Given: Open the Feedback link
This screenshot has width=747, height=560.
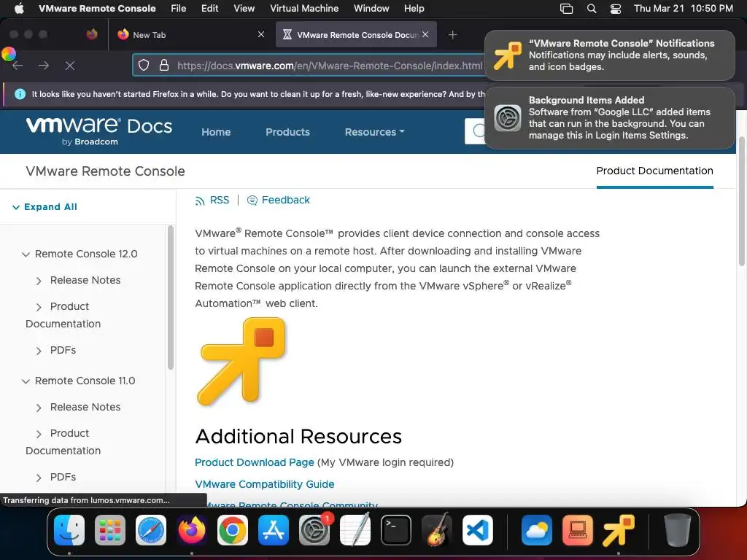Looking at the screenshot, I should pyautogui.click(x=279, y=200).
